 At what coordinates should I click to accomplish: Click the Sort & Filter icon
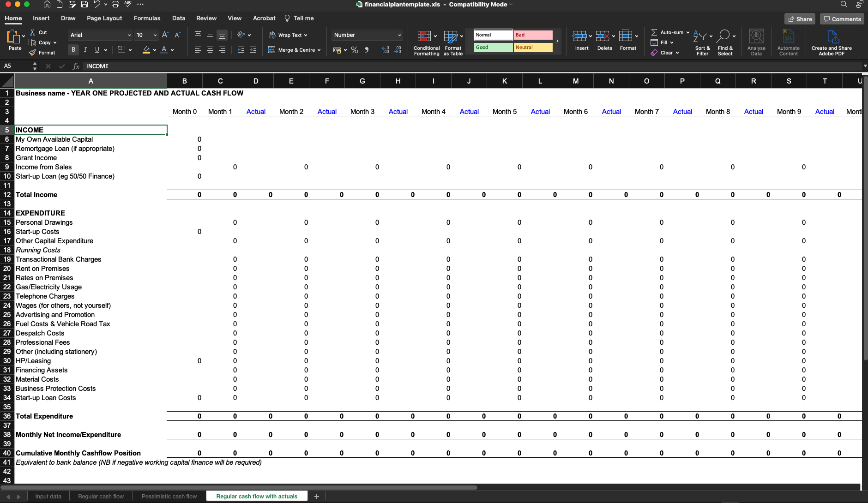point(700,37)
